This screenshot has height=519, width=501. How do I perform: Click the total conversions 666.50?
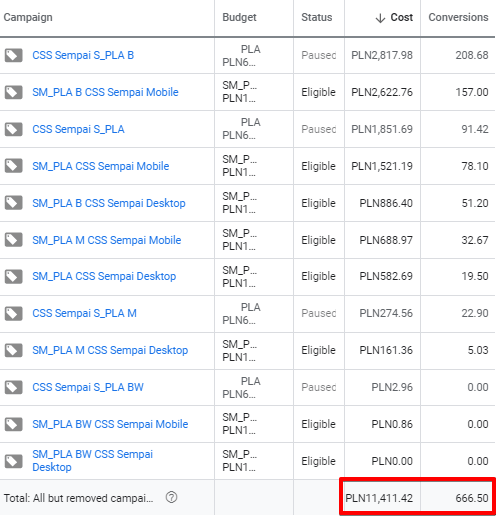tap(472, 498)
